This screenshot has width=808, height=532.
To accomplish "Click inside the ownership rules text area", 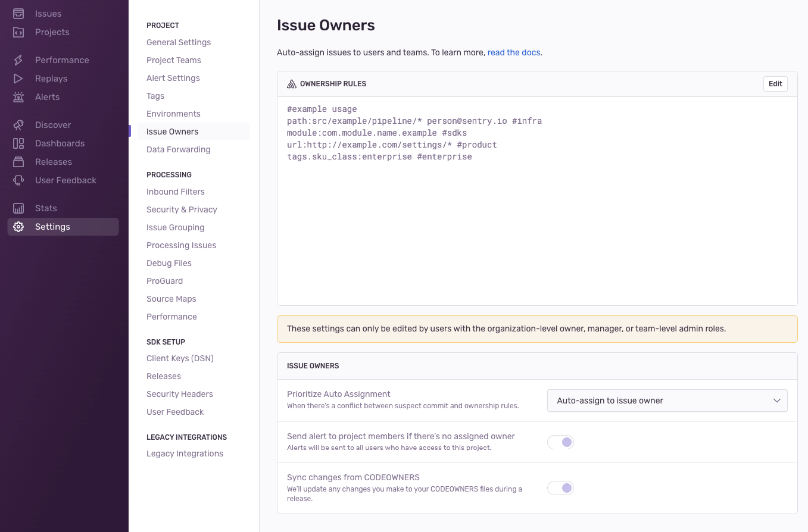I will 537,201.
